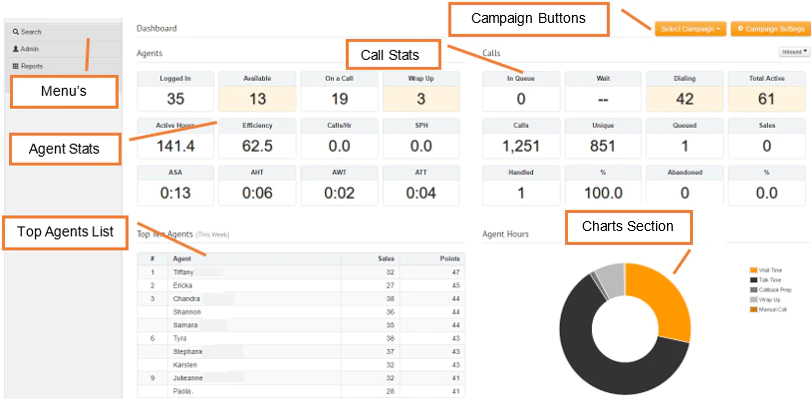The image size is (812, 399).
Task: Click the Dialing calls stat tile
Action: 685,92
